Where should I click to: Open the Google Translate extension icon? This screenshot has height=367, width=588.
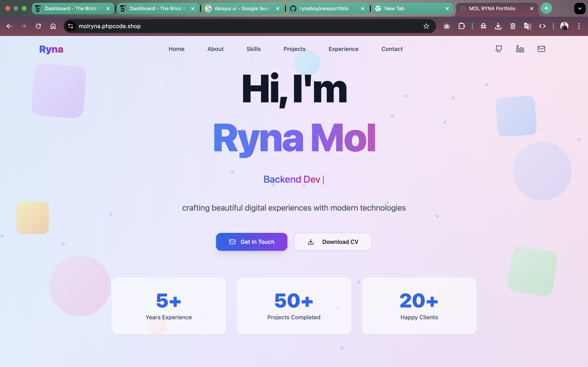pos(527,26)
